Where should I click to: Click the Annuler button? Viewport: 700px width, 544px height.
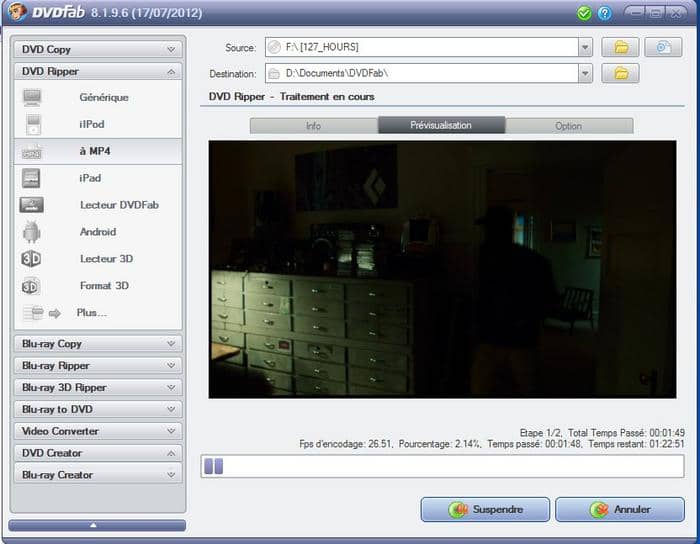pos(620,510)
